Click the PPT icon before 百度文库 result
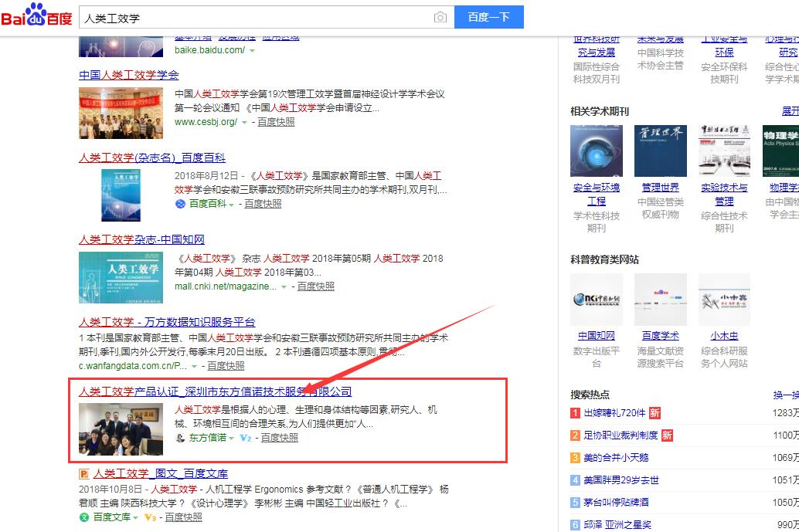Image resolution: width=799 pixels, height=532 pixels. click(84, 473)
